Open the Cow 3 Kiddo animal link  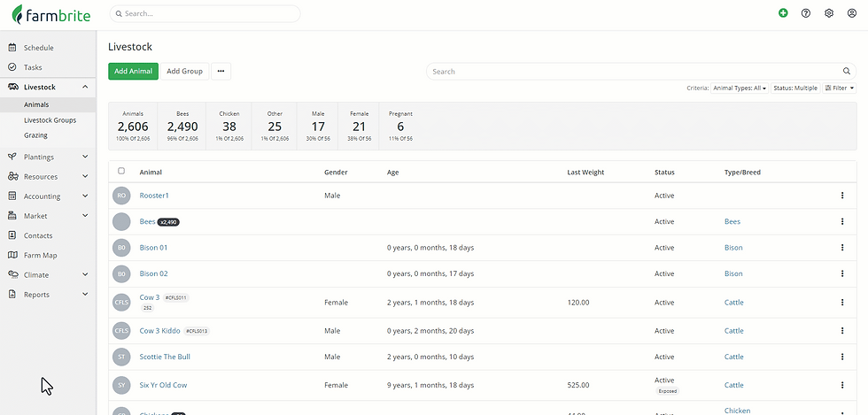[x=160, y=330]
